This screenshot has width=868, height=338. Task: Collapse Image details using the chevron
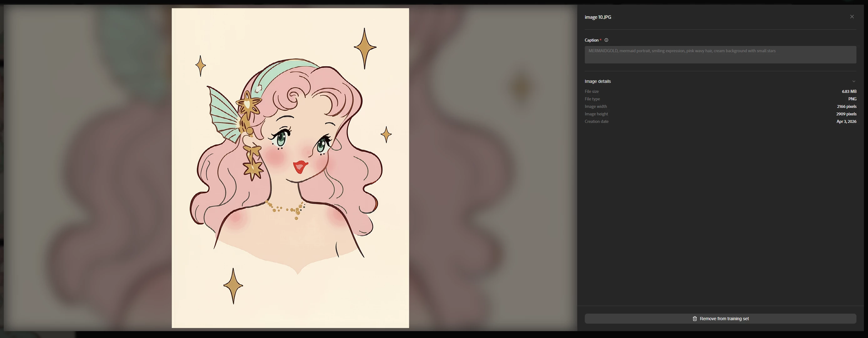(x=854, y=81)
